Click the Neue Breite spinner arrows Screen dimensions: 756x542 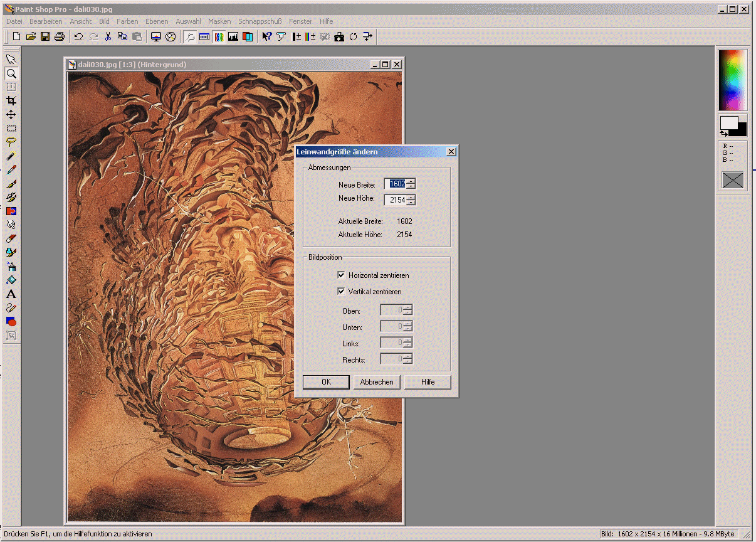pos(411,184)
